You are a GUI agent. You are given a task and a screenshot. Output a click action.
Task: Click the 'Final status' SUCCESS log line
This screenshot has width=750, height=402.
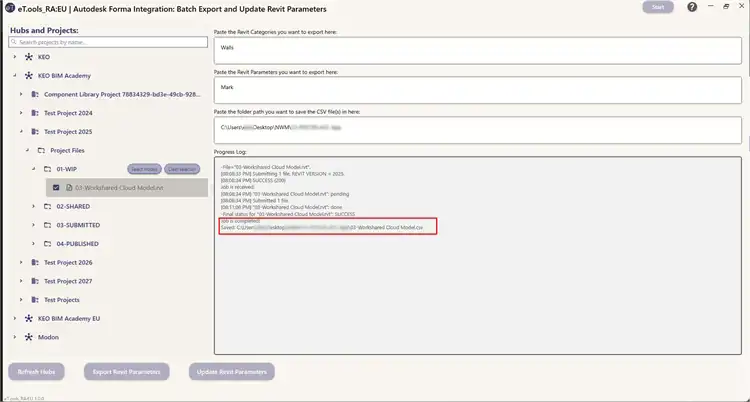287,214
